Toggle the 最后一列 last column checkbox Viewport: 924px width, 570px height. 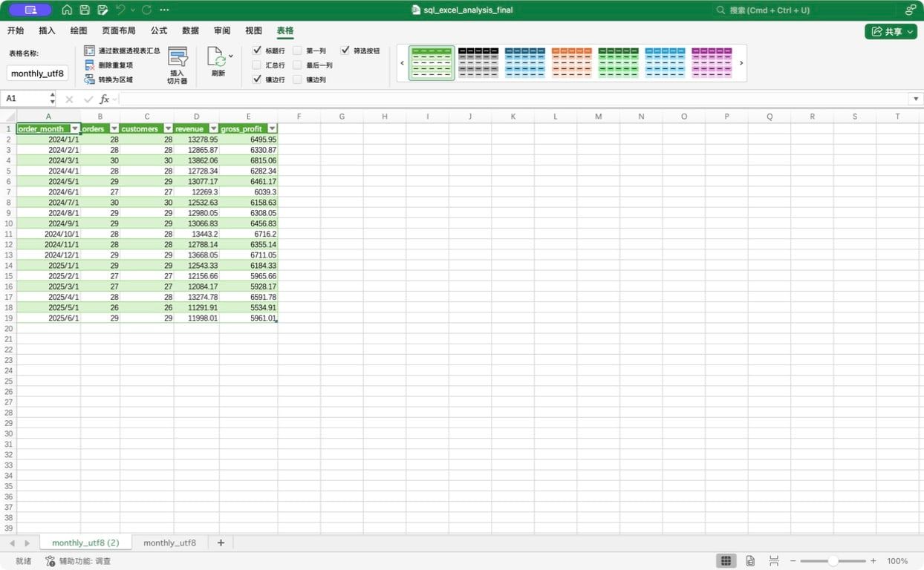[x=297, y=65]
